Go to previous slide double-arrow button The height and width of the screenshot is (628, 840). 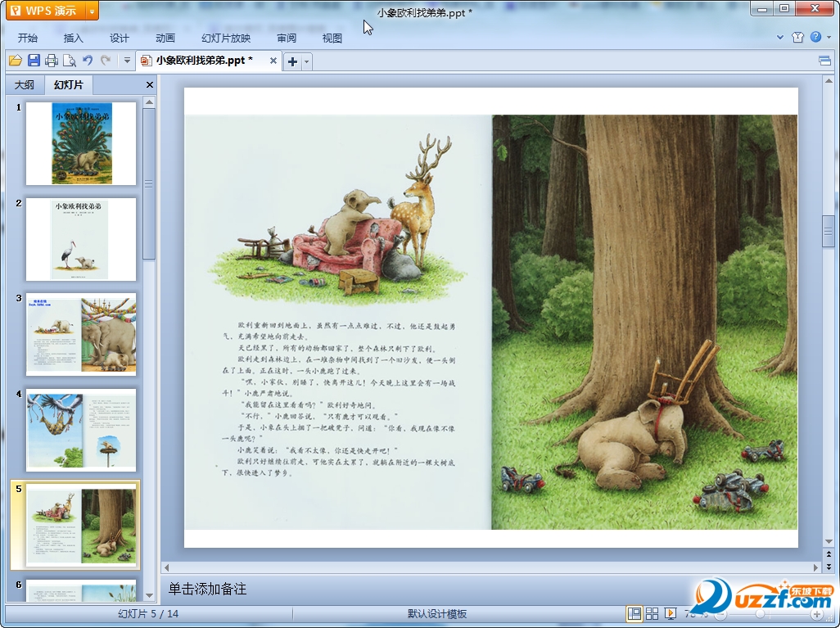pyautogui.click(x=829, y=554)
